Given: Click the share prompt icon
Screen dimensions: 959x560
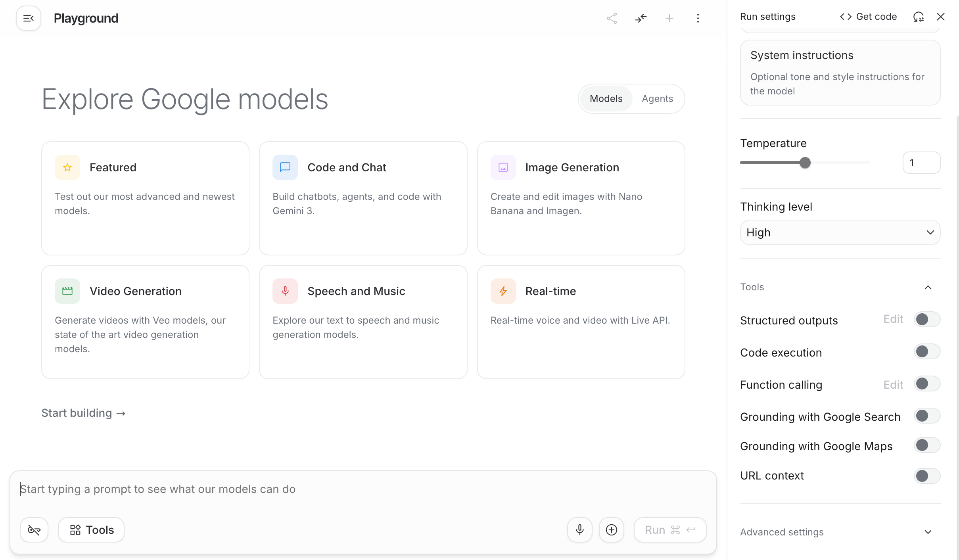Looking at the screenshot, I should [x=612, y=18].
